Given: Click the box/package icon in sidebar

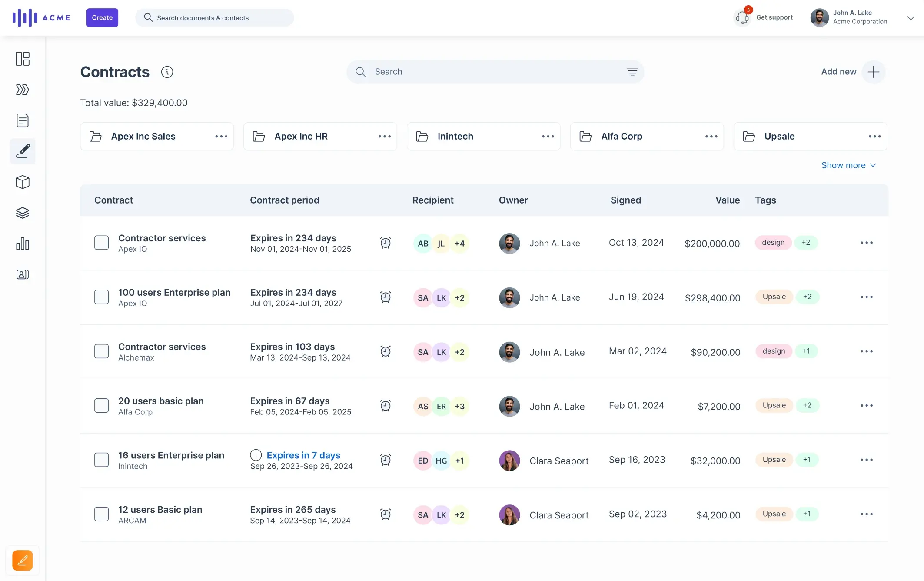Looking at the screenshot, I should pyautogui.click(x=22, y=181).
